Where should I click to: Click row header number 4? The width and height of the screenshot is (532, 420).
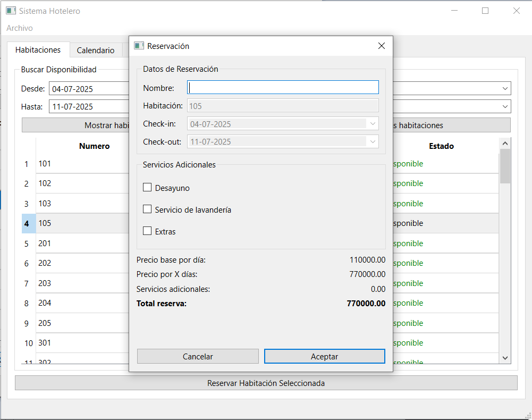point(29,223)
